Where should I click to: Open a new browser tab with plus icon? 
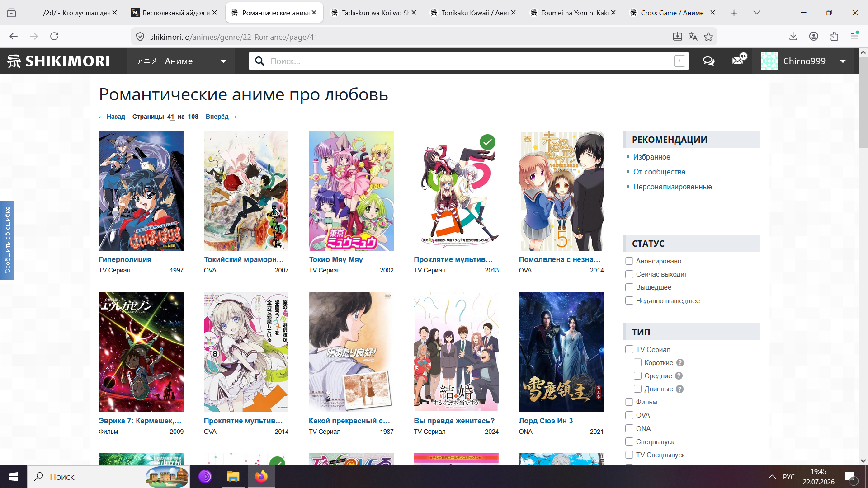point(734,13)
